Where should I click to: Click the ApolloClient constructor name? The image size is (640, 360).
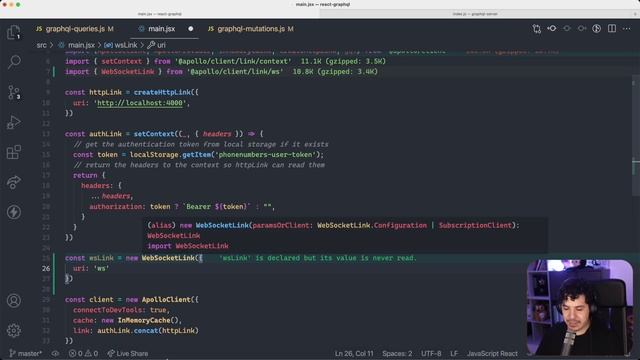point(166,300)
